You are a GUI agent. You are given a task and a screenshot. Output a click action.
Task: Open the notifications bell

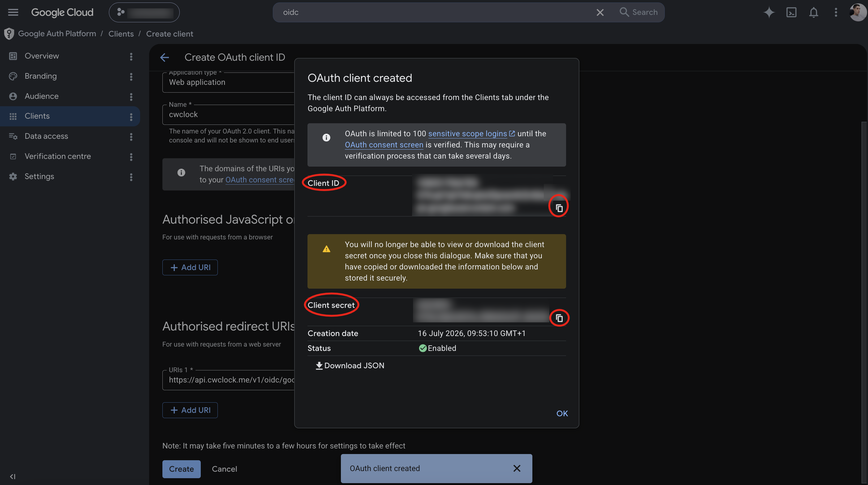point(814,12)
